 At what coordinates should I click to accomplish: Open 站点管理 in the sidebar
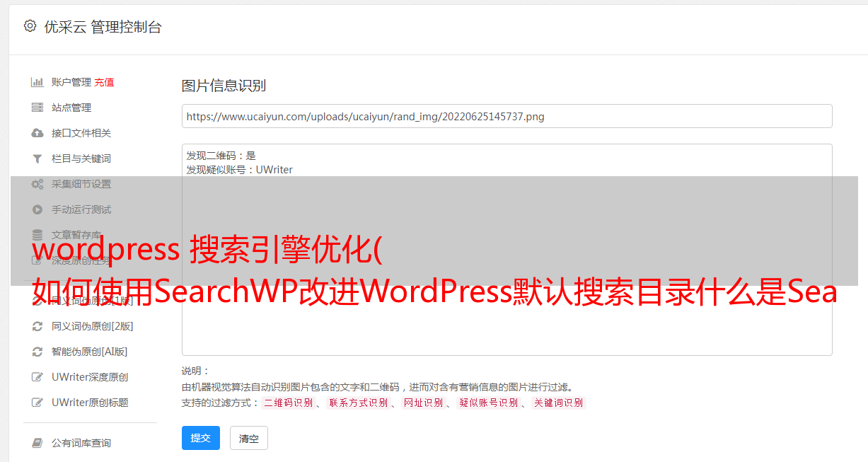pos(71,108)
